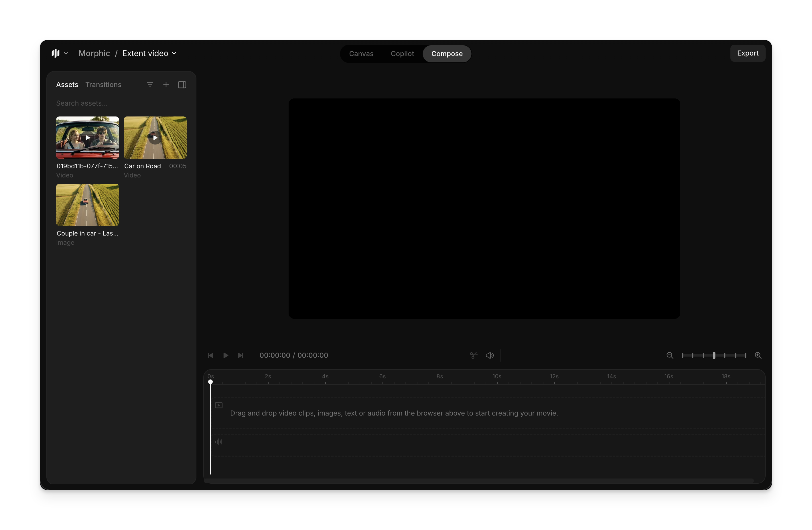Skip to the timeline start
The height and width of the screenshot is (530, 812).
pos(210,355)
